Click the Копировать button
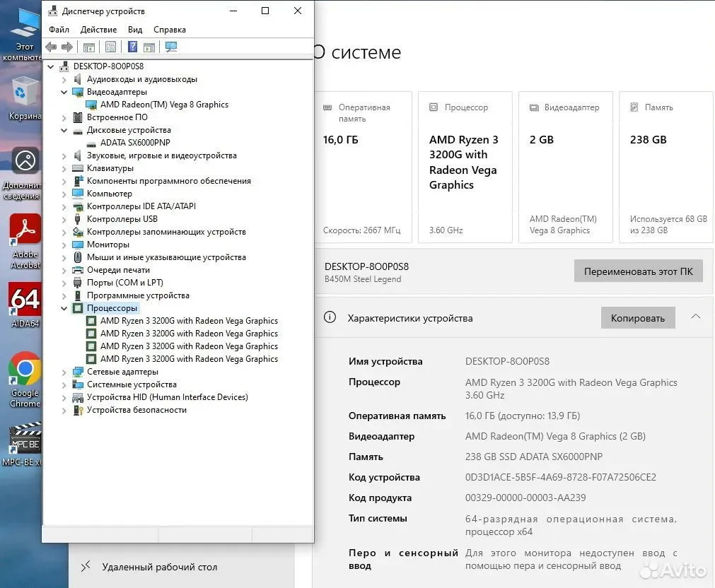The width and height of the screenshot is (715, 588). [637, 318]
